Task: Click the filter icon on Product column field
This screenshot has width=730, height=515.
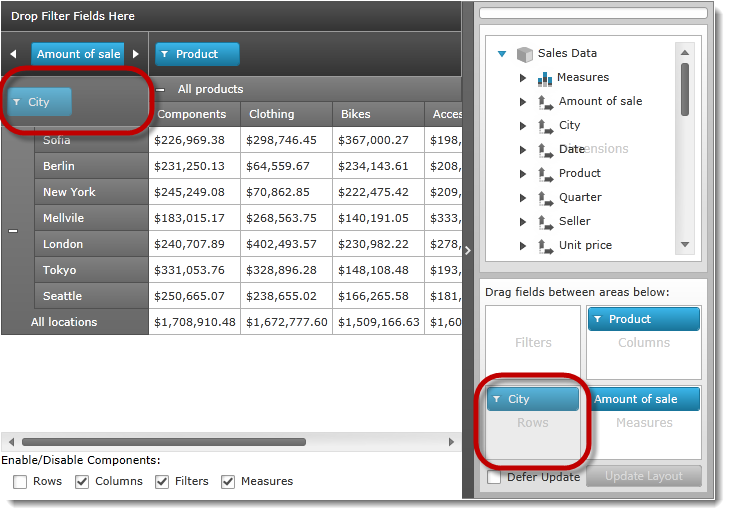Action: click(165, 55)
